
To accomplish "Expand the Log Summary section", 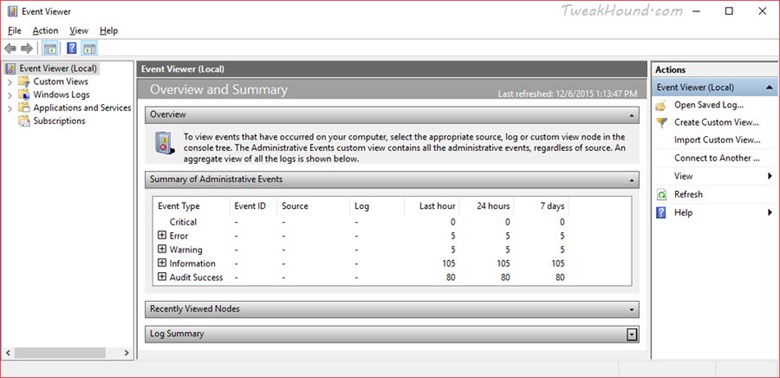I will [x=631, y=335].
